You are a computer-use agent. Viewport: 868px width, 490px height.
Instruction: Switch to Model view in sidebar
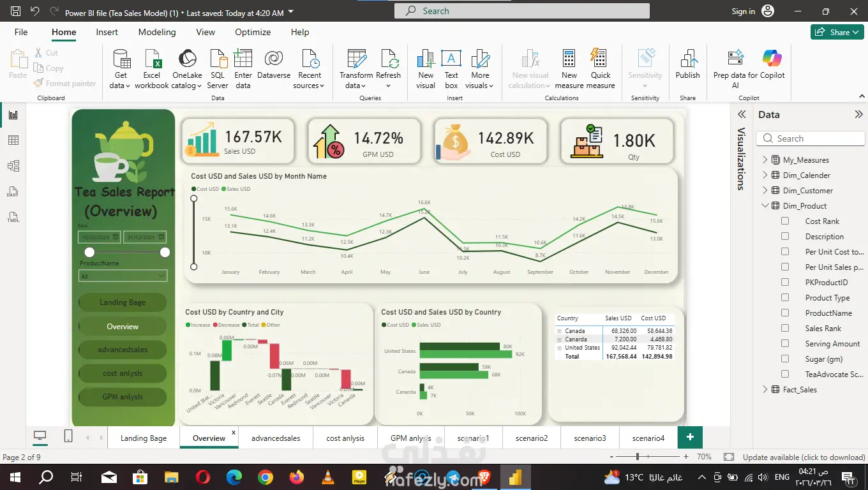point(13,166)
